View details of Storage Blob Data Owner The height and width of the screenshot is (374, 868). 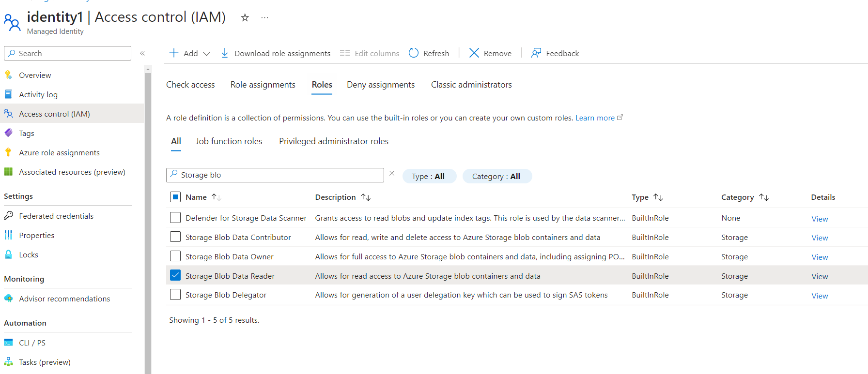820,257
